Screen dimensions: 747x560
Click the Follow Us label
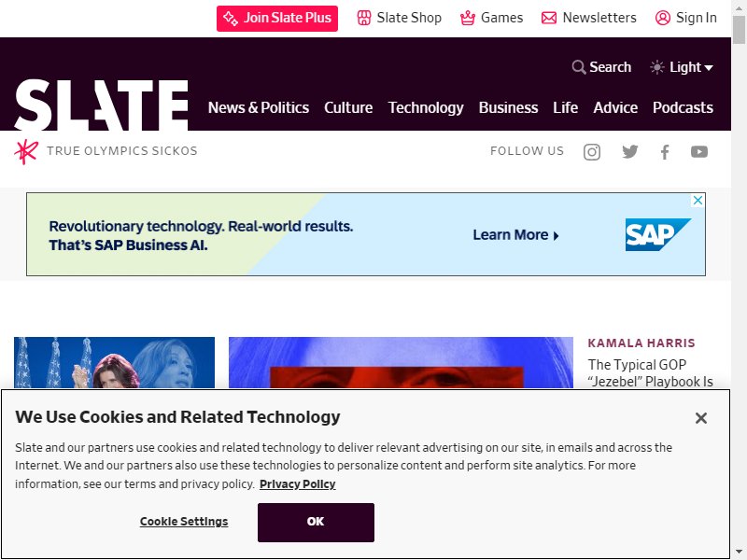point(527,151)
